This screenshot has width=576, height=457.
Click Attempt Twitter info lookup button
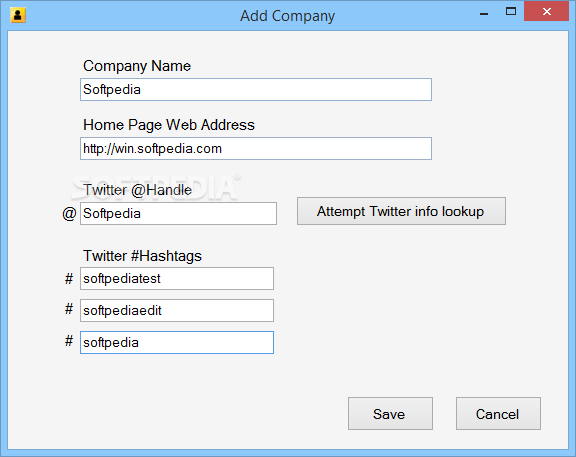pos(401,211)
